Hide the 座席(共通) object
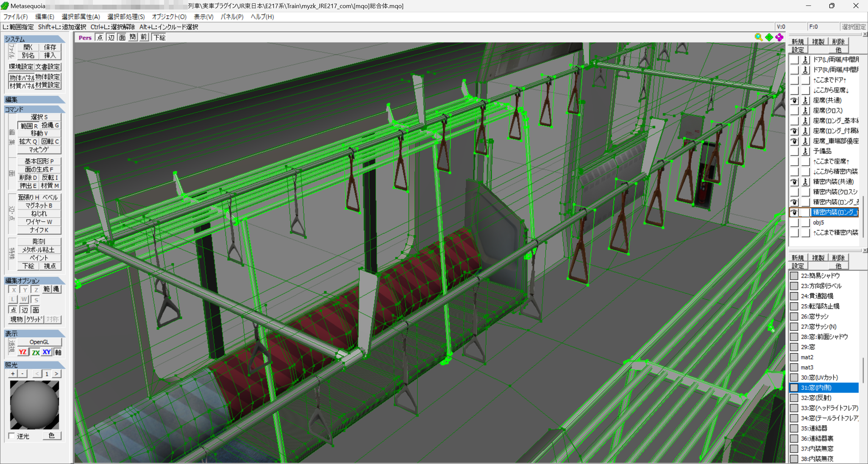Image resolution: width=868 pixels, height=464 pixels. pos(794,100)
